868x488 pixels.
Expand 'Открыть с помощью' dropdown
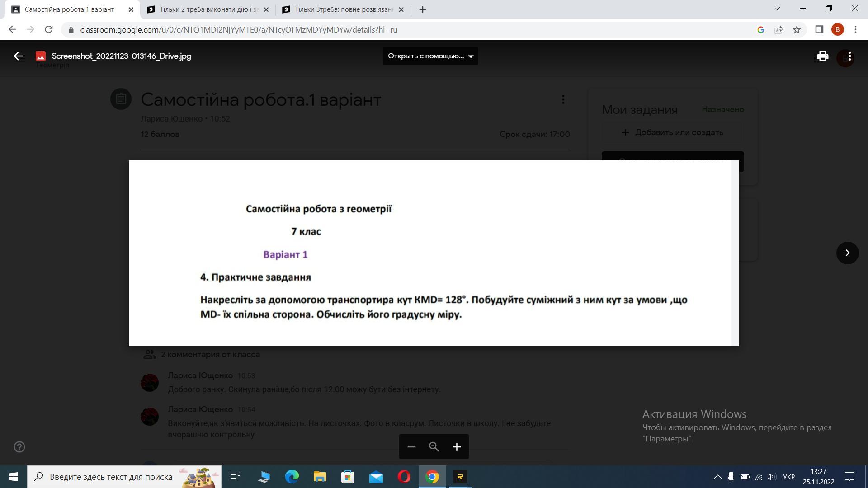[430, 56]
